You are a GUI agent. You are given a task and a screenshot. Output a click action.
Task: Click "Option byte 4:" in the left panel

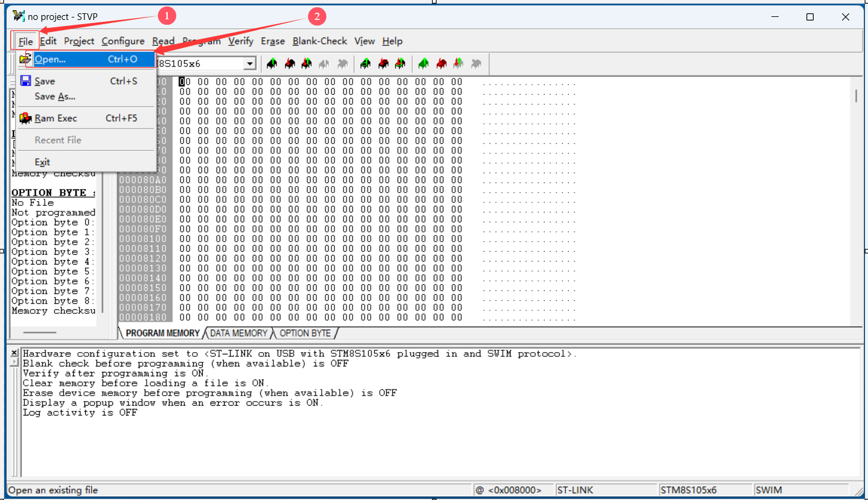pos(53,261)
